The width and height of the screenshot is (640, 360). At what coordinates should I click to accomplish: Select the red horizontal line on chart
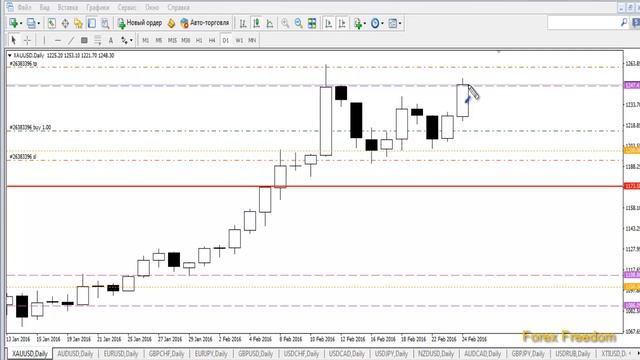(x=314, y=187)
